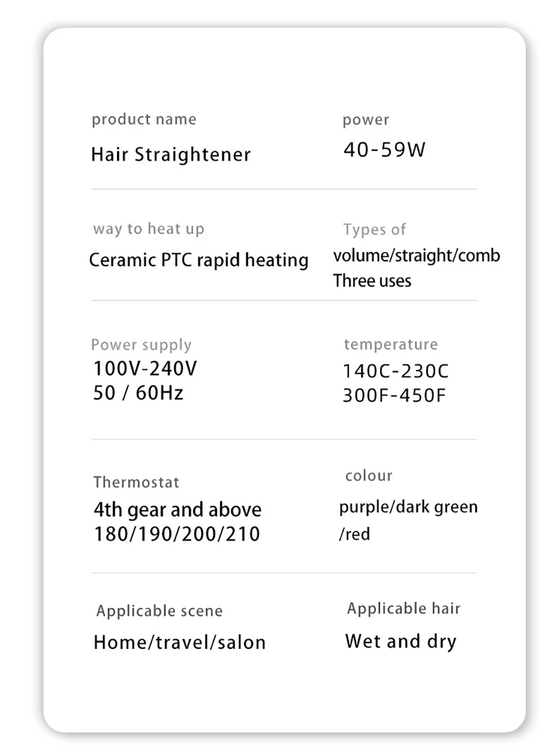Click the 'Thermostat' label
Viewport: 557px width, 756px height.
pyautogui.click(x=136, y=482)
